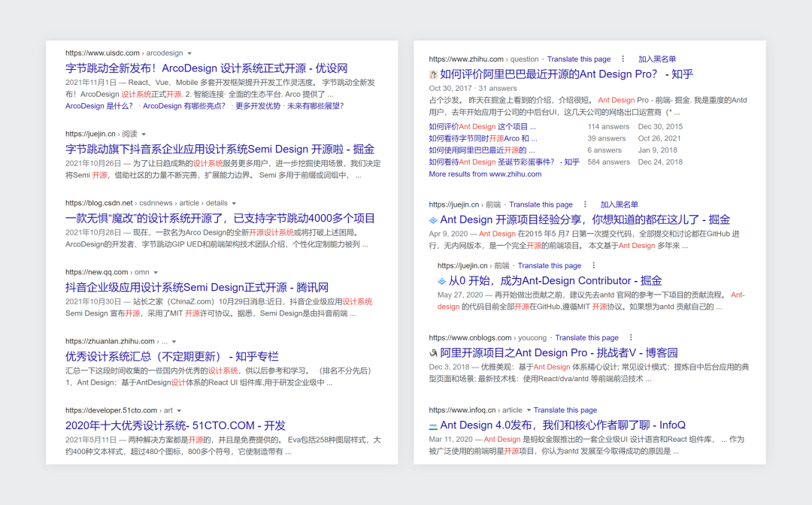Click Translate this page for nested juejin.cn result
Screen dimensions: 812x505
550,265
